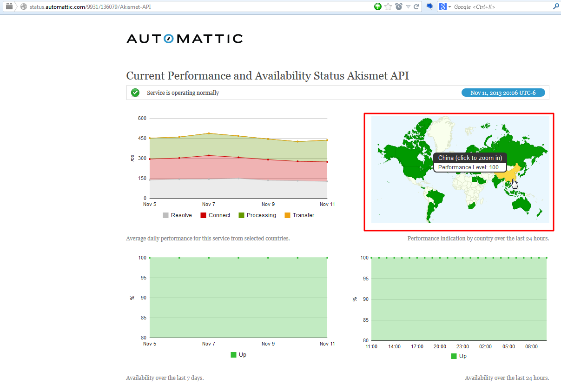Click the site identity globe icon
Image resolution: width=561 pixels, height=392 pixels.
(x=24, y=7)
